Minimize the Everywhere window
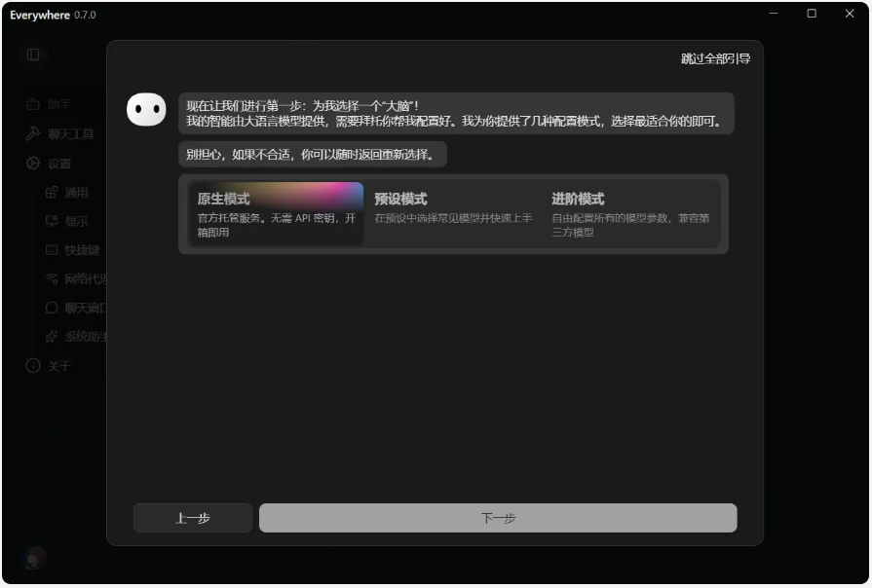This screenshot has width=872, height=588. coord(774,14)
